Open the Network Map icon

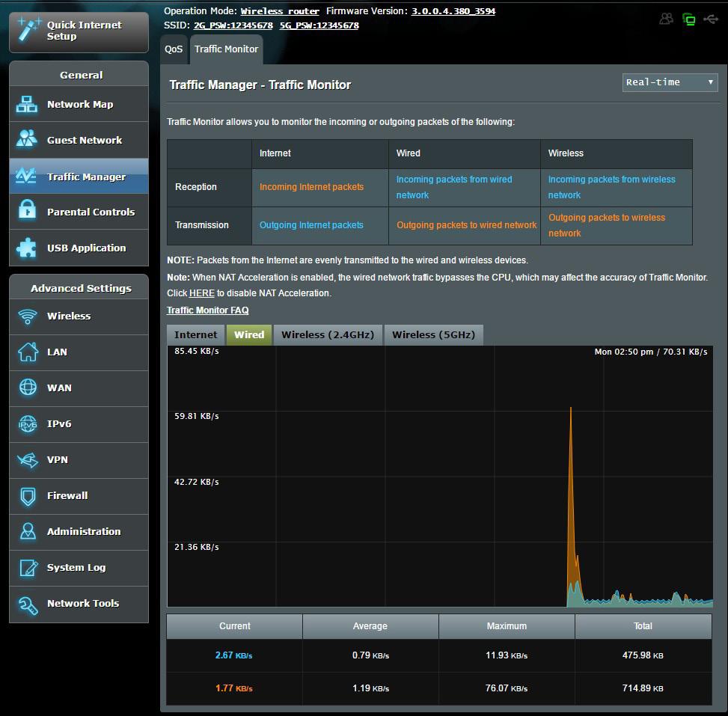tap(26, 104)
